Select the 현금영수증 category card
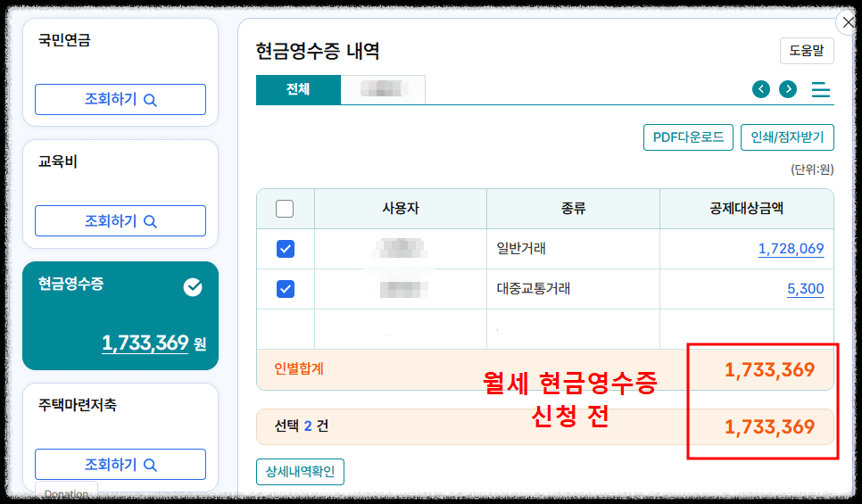 coord(120,316)
